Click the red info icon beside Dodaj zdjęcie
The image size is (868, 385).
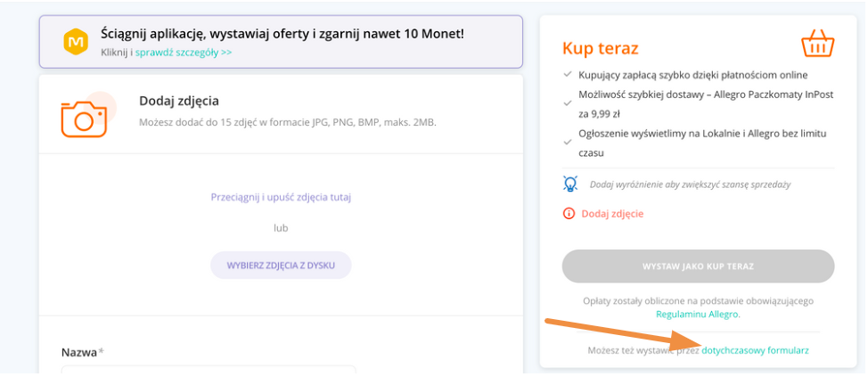point(569,213)
